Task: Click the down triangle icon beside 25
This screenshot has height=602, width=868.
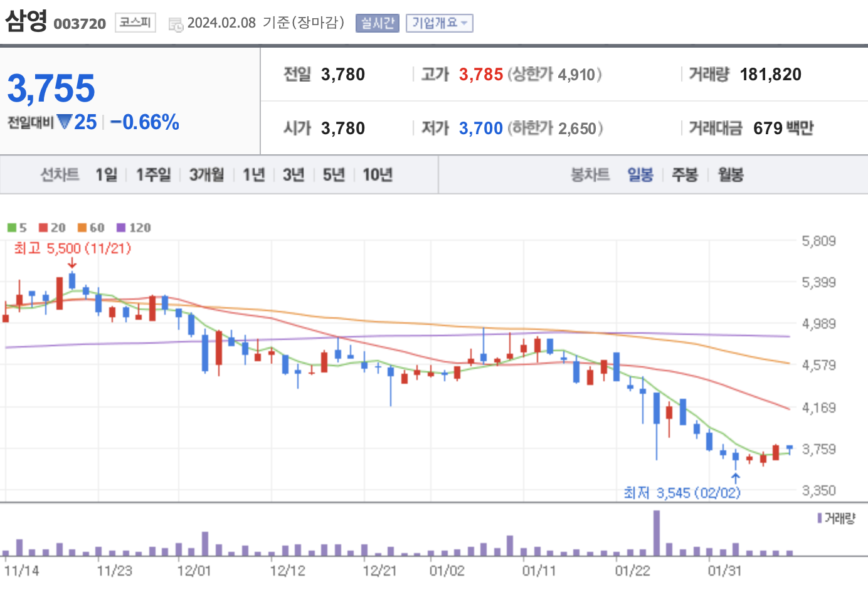Action: point(64,121)
